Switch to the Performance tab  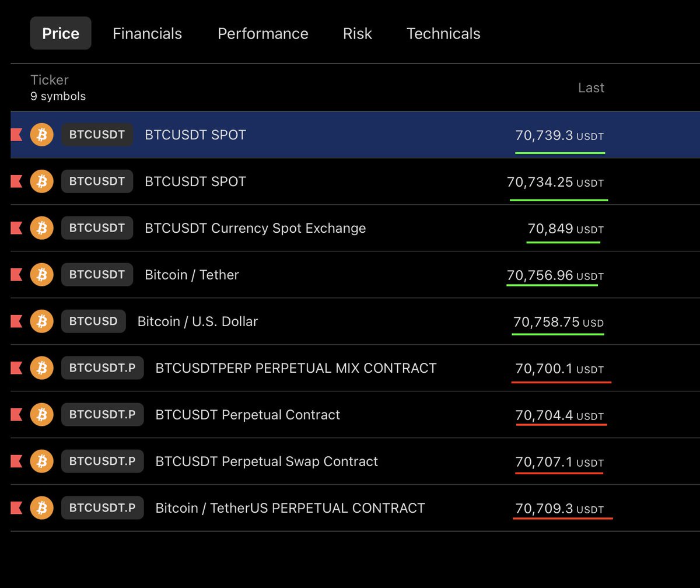click(263, 34)
